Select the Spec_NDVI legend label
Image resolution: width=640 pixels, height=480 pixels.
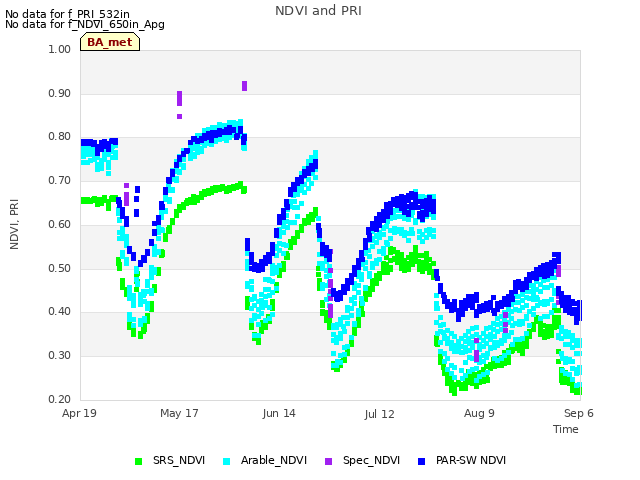pos(371,460)
